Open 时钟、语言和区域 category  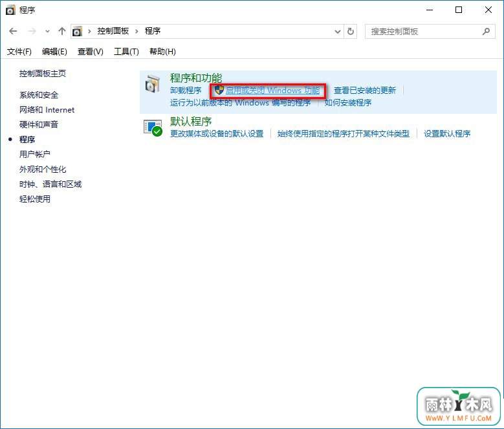(50, 184)
